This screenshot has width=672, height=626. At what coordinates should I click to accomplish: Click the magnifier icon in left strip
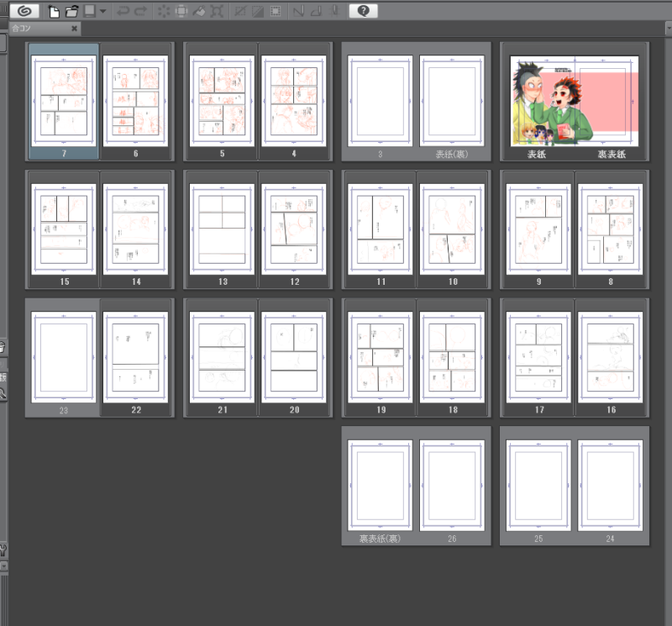(3, 393)
